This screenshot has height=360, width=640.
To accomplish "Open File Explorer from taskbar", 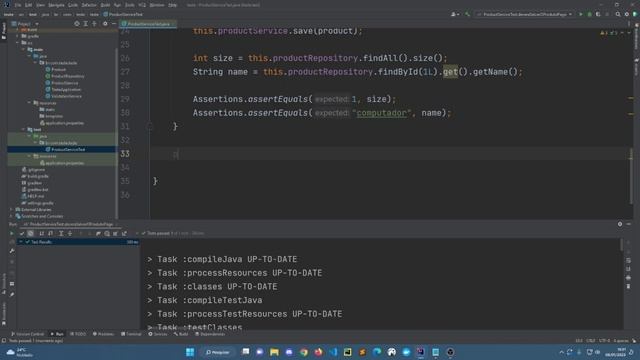I will tap(274, 352).
